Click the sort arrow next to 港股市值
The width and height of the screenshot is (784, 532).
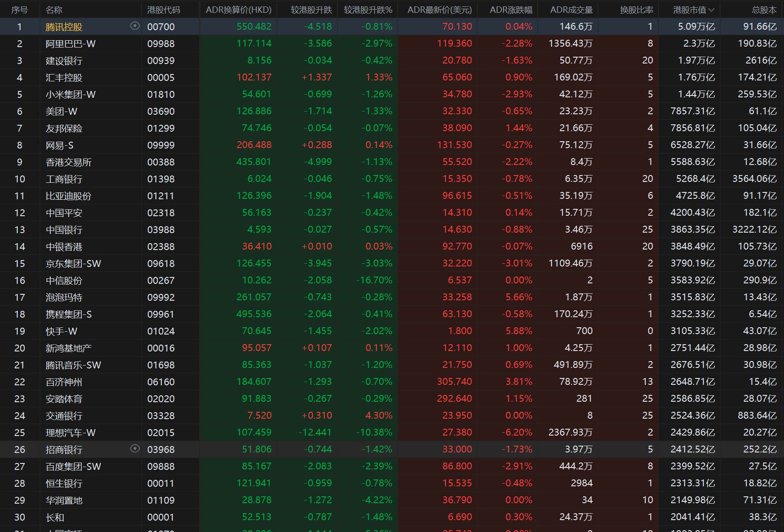pyautogui.click(x=711, y=10)
